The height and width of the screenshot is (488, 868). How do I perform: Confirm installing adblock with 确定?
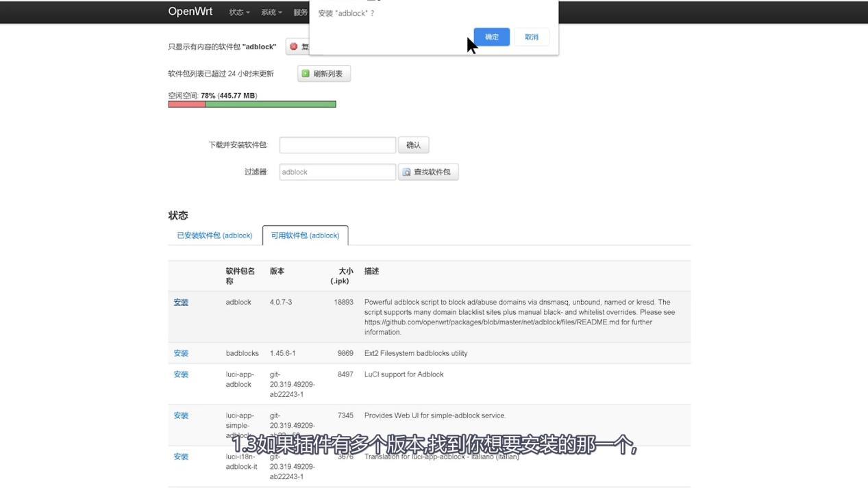[491, 36]
